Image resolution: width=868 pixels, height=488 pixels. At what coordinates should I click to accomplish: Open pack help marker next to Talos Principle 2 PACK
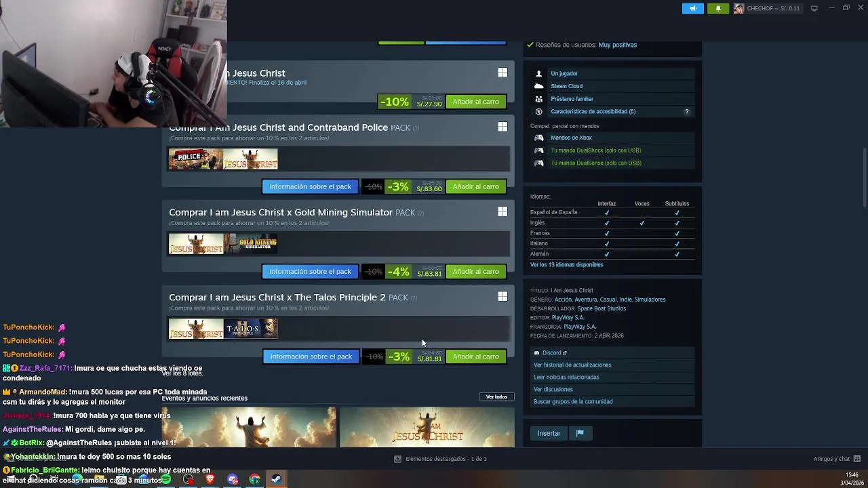tap(414, 298)
